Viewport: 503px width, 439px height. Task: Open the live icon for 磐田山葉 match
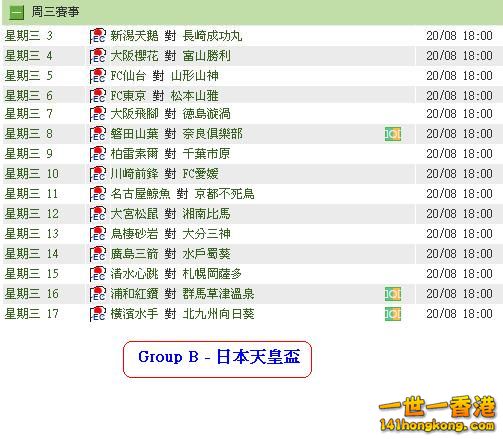[x=393, y=134]
